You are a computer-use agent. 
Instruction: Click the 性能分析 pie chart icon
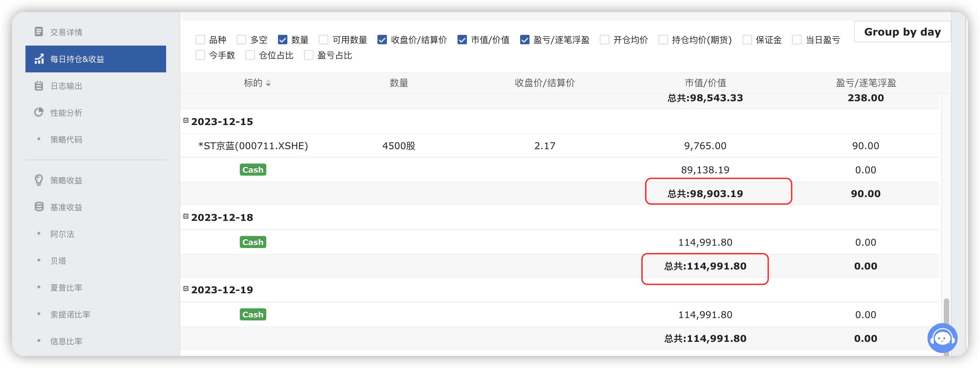pos(39,112)
